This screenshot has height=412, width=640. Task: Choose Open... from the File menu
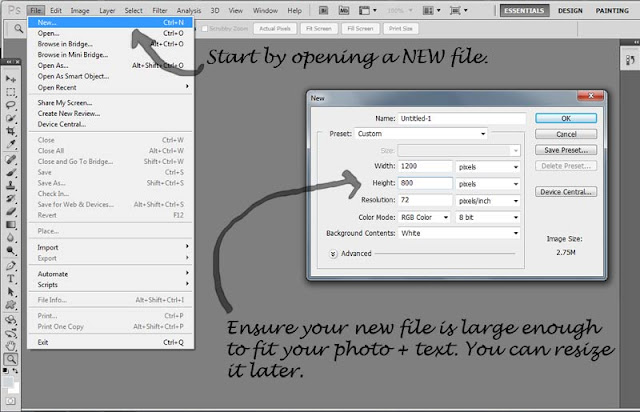click(x=110, y=33)
